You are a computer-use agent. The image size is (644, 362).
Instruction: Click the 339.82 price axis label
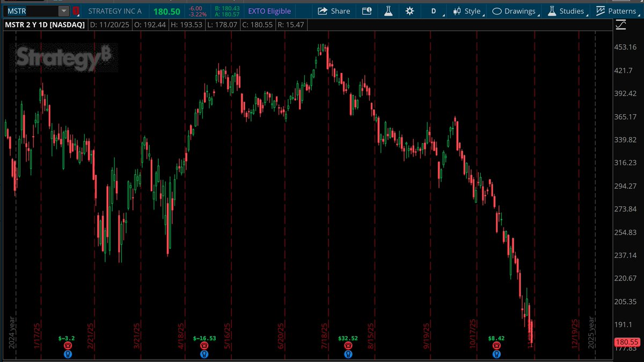pyautogui.click(x=625, y=139)
